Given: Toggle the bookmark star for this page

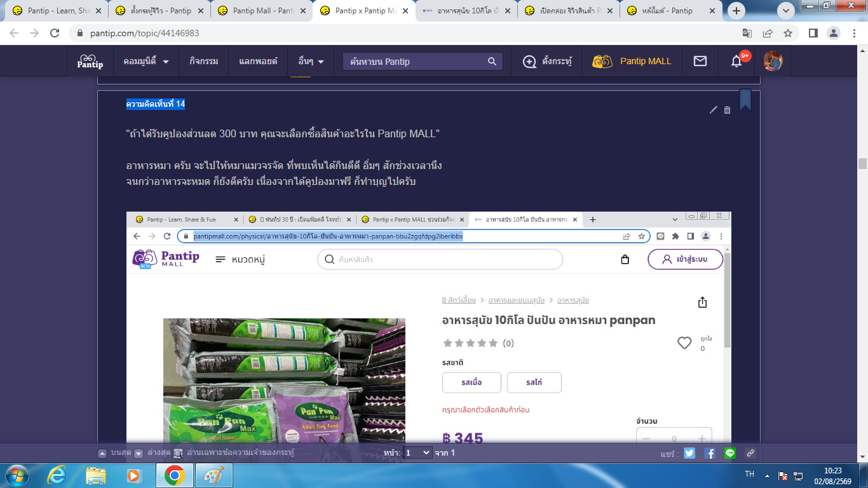Looking at the screenshot, I should pyautogui.click(x=788, y=33).
